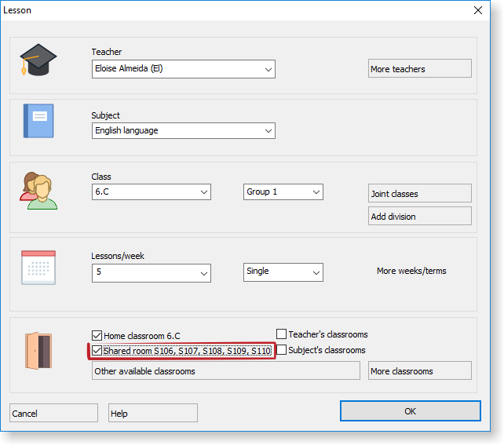Open the Teacher dropdown list
Viewport: 504px width, 445px height.
click(267, 69)
